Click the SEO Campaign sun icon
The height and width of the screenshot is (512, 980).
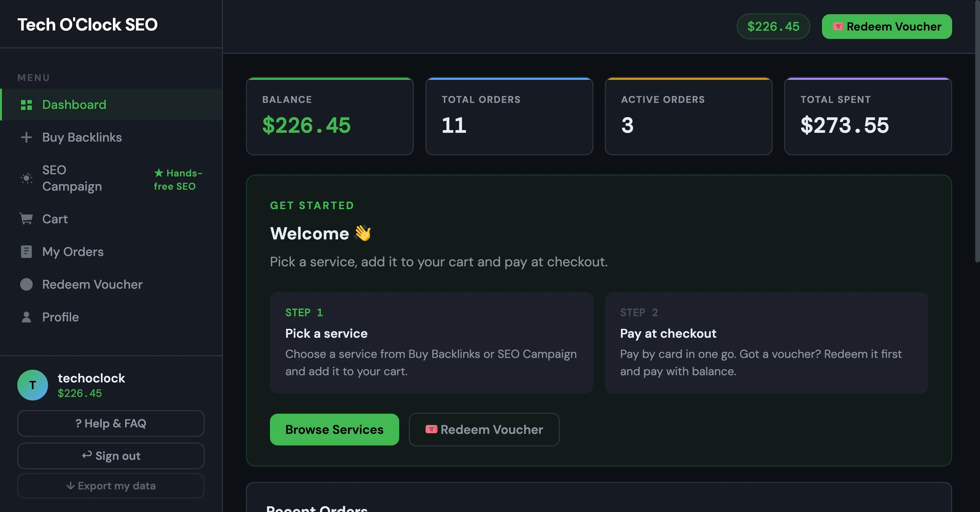pyautogui.click(x=26, y=178)
